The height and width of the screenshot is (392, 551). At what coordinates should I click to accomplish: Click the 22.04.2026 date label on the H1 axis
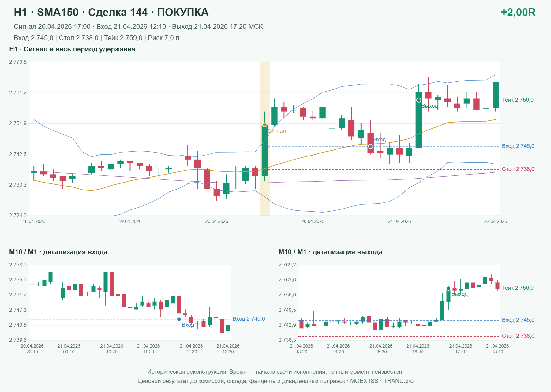click(x=495, y=221)
